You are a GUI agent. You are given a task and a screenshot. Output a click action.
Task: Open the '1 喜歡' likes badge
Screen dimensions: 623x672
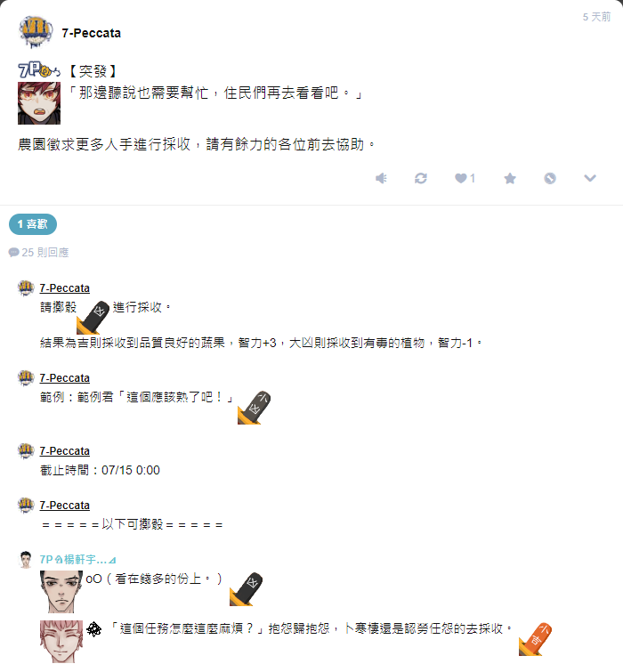pos(33,224)
